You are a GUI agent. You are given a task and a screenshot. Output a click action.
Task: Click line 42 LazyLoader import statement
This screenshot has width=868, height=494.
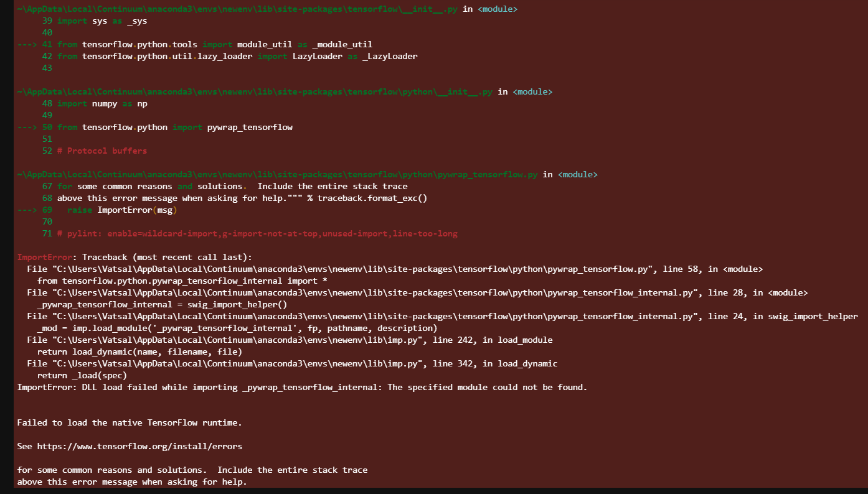pos(237,56)
